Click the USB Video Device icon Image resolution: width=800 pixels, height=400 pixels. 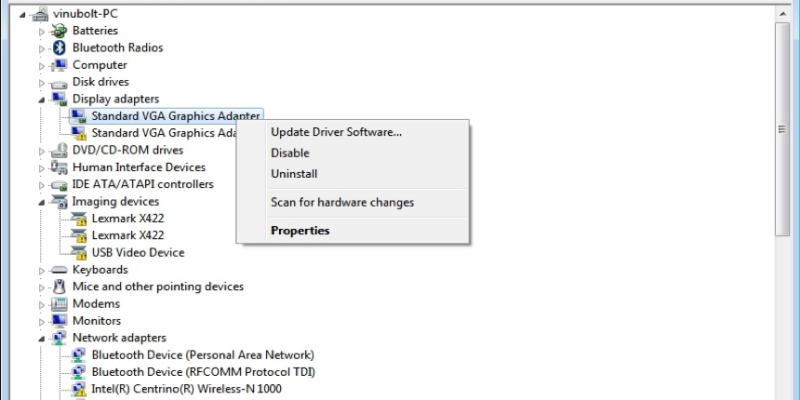(79, 253)
